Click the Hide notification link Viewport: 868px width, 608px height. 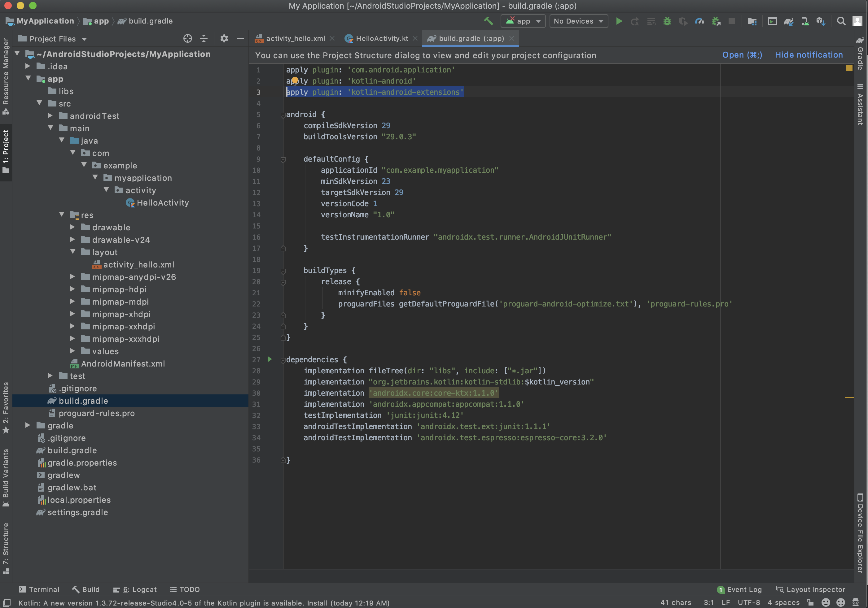809,55
